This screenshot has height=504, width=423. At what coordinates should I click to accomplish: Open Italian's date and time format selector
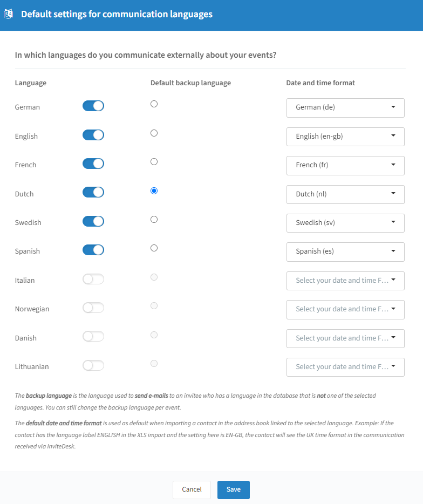click(x=345, y=281)
